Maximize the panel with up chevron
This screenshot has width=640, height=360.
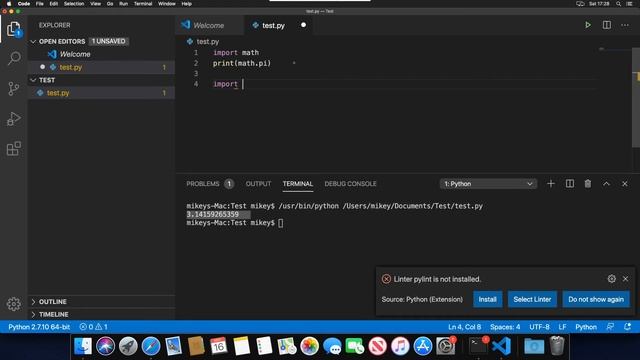coord(607,184)
